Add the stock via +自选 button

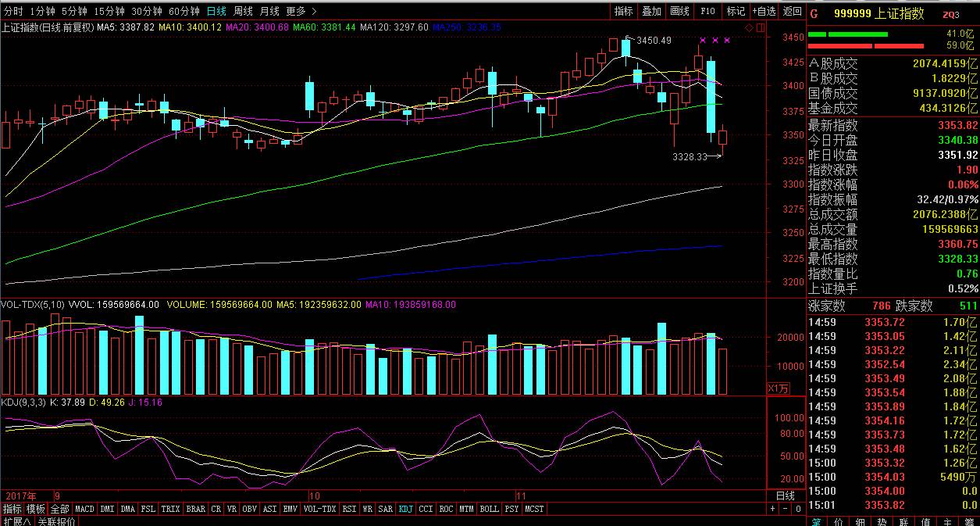pyautogui.click(x=764, y=11)
